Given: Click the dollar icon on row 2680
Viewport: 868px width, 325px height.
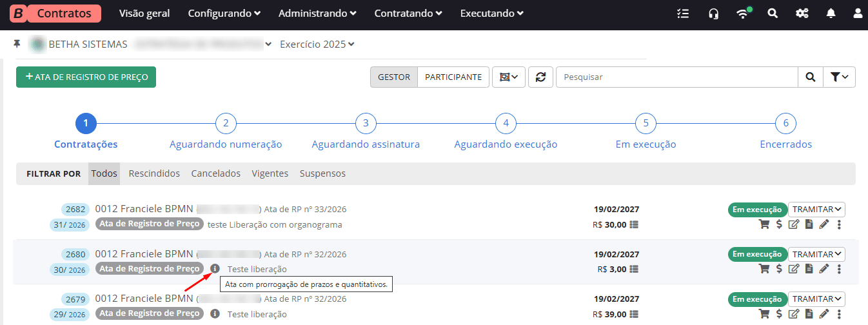Looking at the screenshot, I should click(779, 269).
